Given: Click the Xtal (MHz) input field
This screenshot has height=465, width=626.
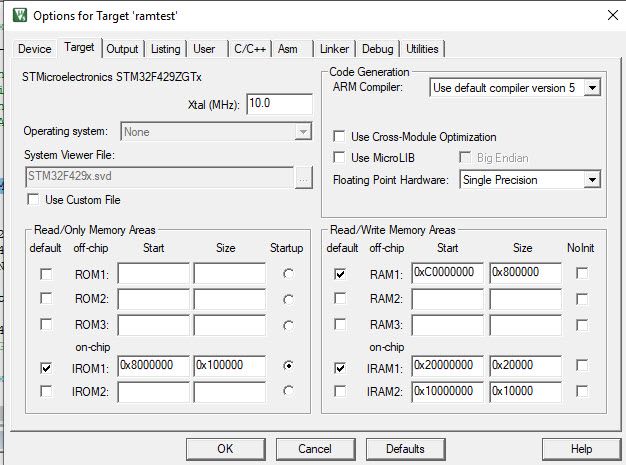Looking at the screenshot, I should pos(279,104).
